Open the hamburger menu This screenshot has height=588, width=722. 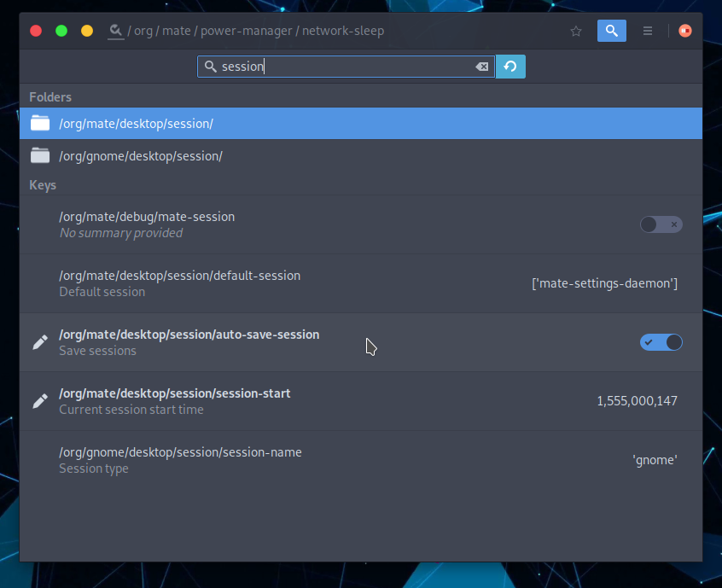coord(648,31)
